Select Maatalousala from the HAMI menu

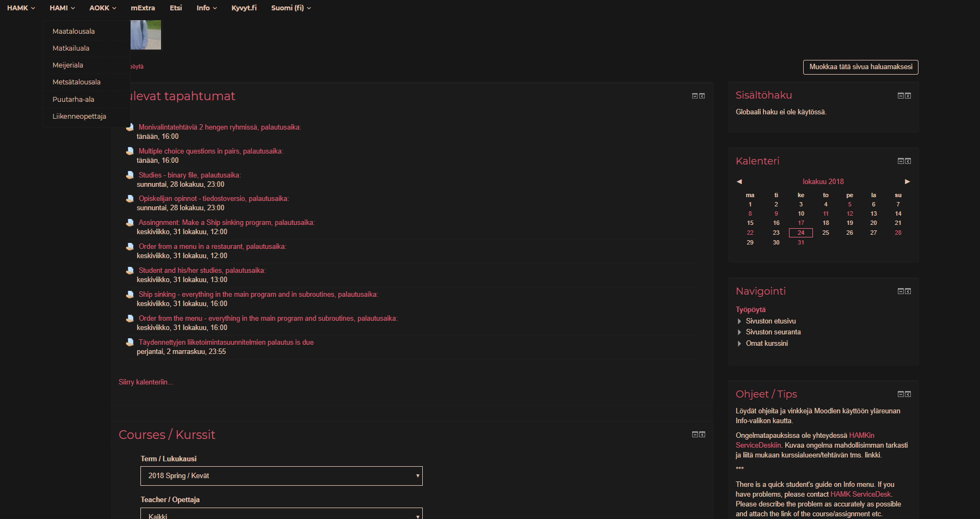[73, 32]
